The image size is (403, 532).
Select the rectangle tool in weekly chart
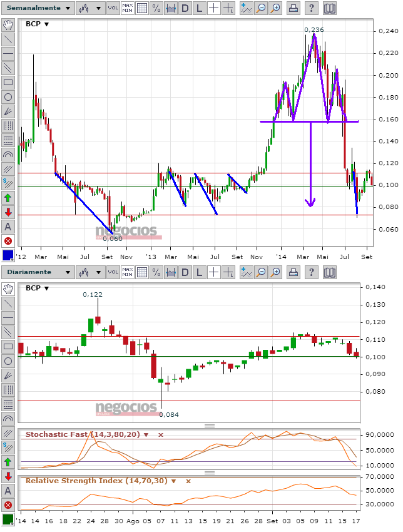[8, 83]
